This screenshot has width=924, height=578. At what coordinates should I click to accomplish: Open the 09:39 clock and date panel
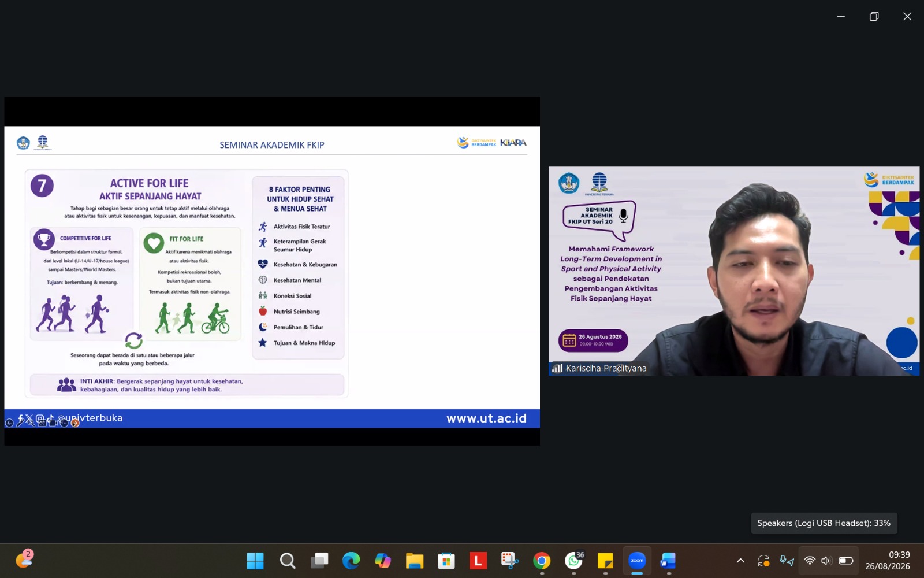[888, 561]
